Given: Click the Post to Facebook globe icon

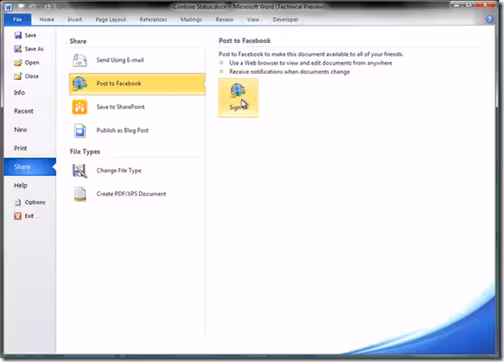Looking at the screenshot, I should (x=80, y=84).
